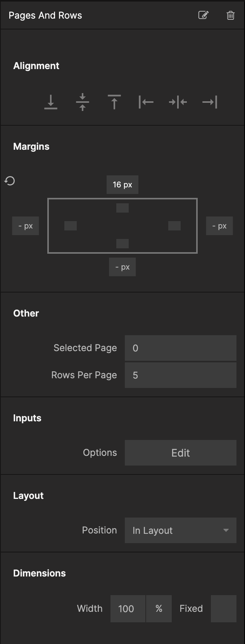Click the Selected Page input field
This screenshot has width=245, height=644.
pos(181,348)
